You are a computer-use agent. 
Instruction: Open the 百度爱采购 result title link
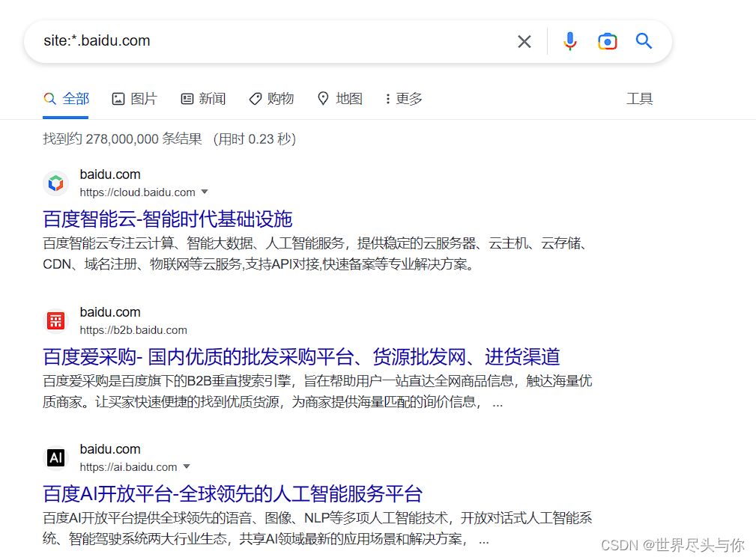point(301,356)
